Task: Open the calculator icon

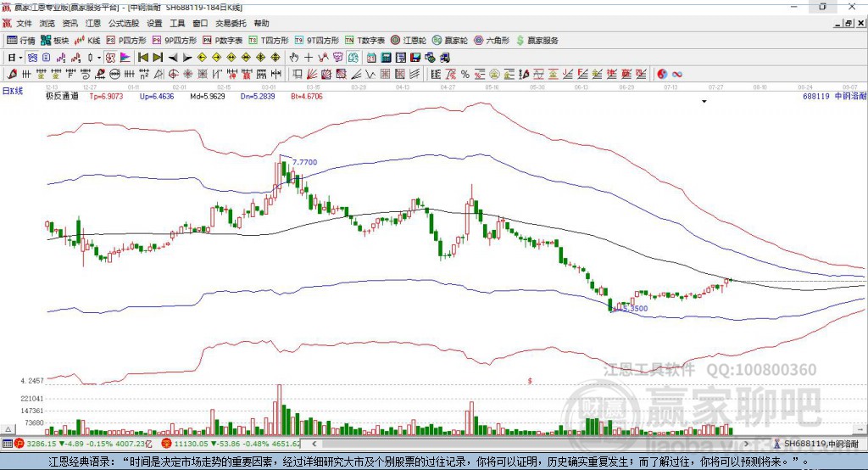Action: 386,57
